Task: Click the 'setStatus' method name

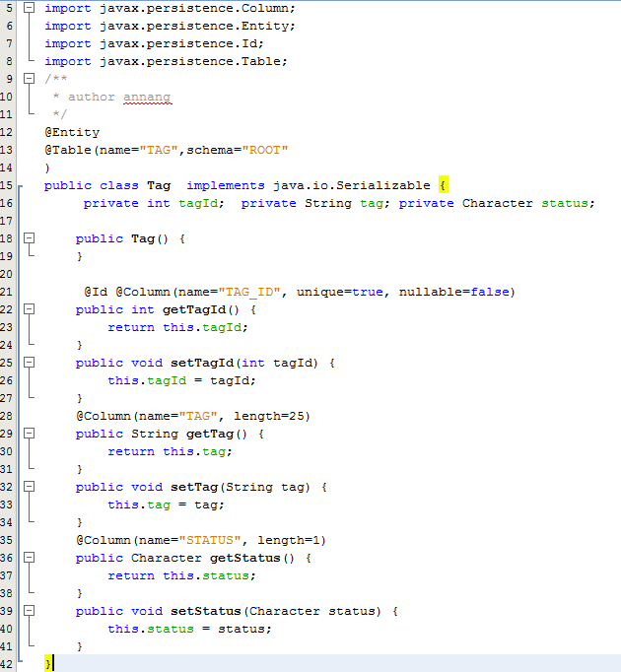Action: 205,611
